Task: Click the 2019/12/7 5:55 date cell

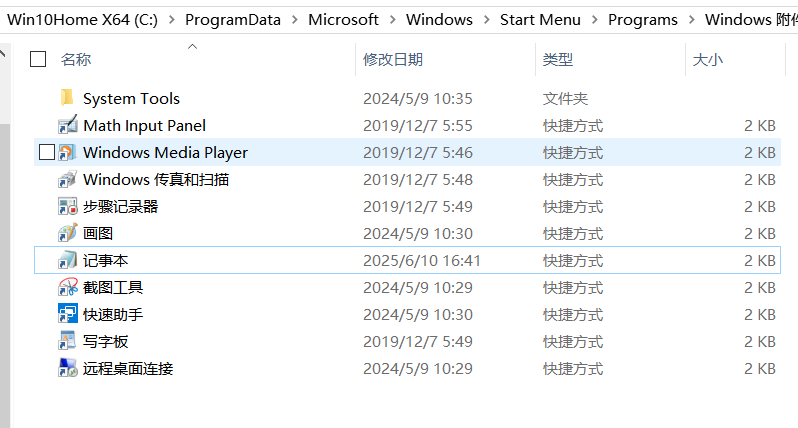Action: tap(418, 125)
